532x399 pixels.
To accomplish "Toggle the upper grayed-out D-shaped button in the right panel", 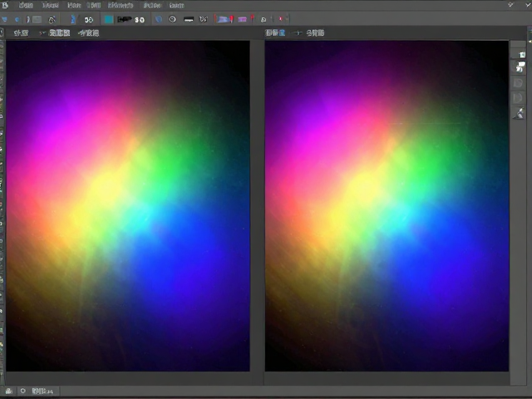I will pos(518,83).
